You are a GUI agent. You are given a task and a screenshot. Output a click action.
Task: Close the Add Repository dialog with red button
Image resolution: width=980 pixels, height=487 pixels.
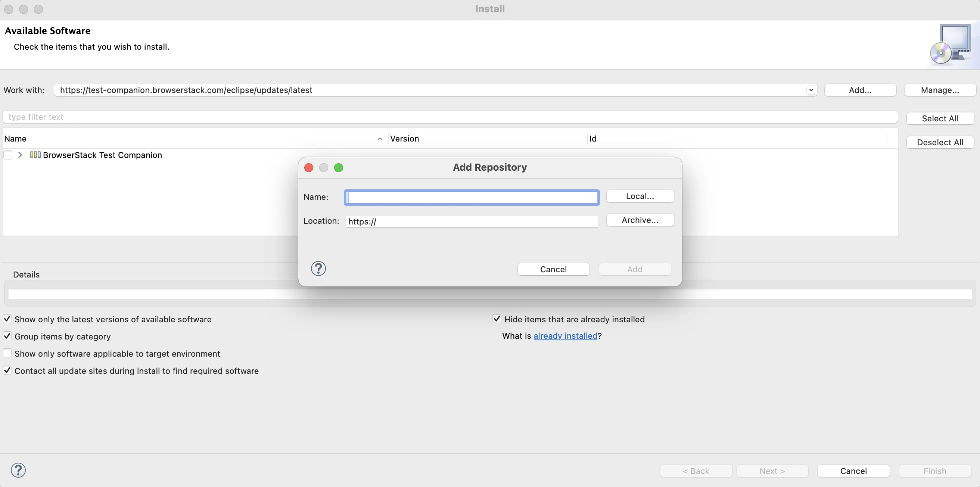308,168
